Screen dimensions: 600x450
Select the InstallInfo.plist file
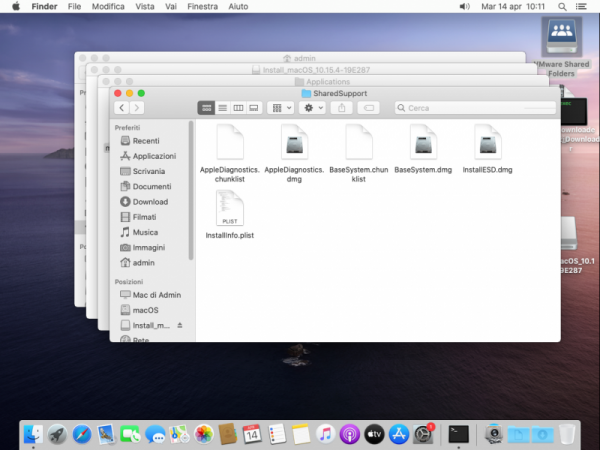[230, 215]
